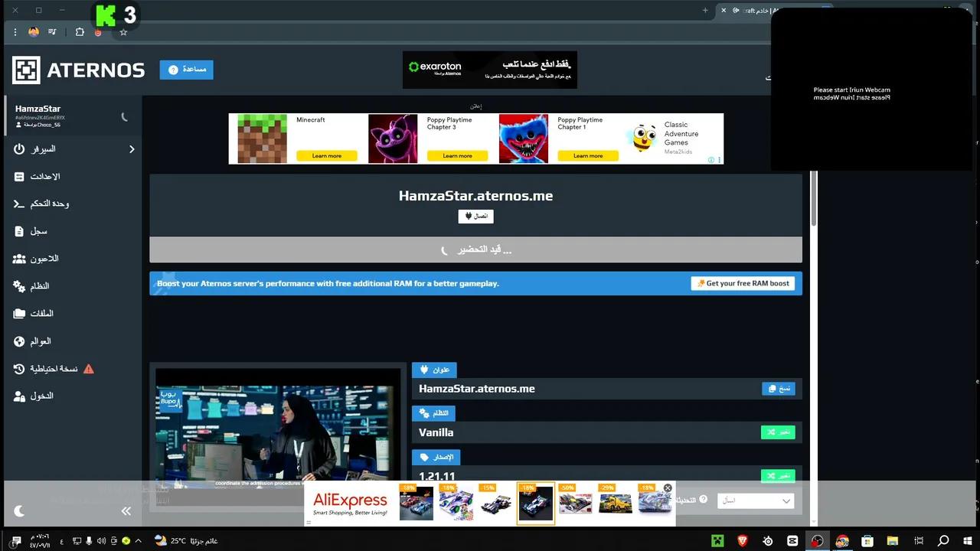Toggle dark mode moon beside HamzaStar

(x=125, y=117)
